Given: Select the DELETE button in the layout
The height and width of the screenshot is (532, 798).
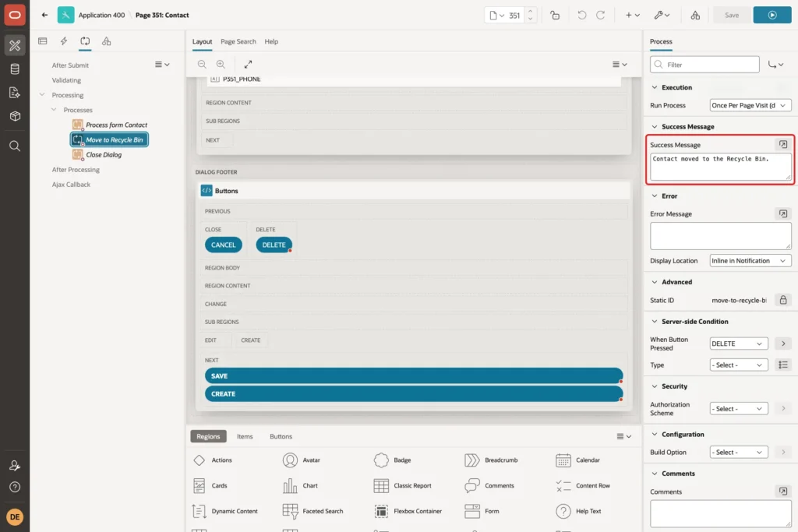Looking at the screenshot, I should click(274, 245).
